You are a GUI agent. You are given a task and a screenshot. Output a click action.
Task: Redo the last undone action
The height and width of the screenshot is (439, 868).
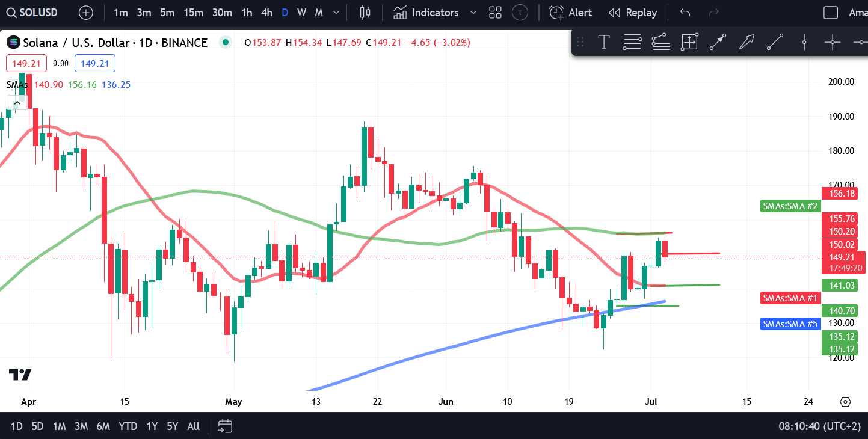(714, 13)
